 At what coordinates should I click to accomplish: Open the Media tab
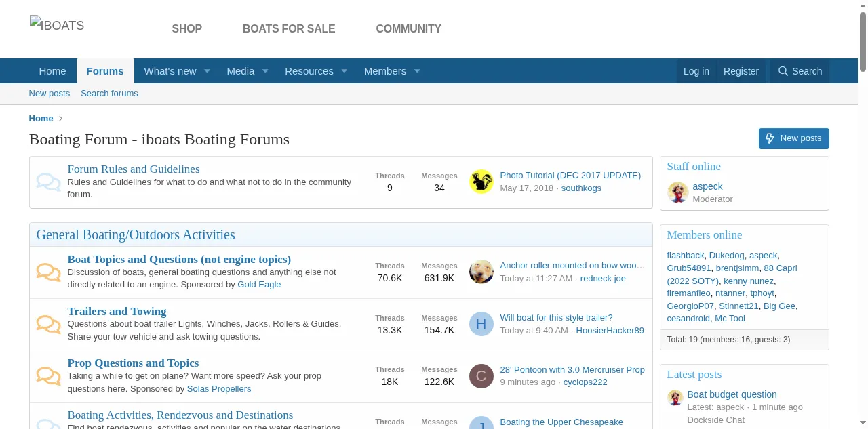pos(241,71)
